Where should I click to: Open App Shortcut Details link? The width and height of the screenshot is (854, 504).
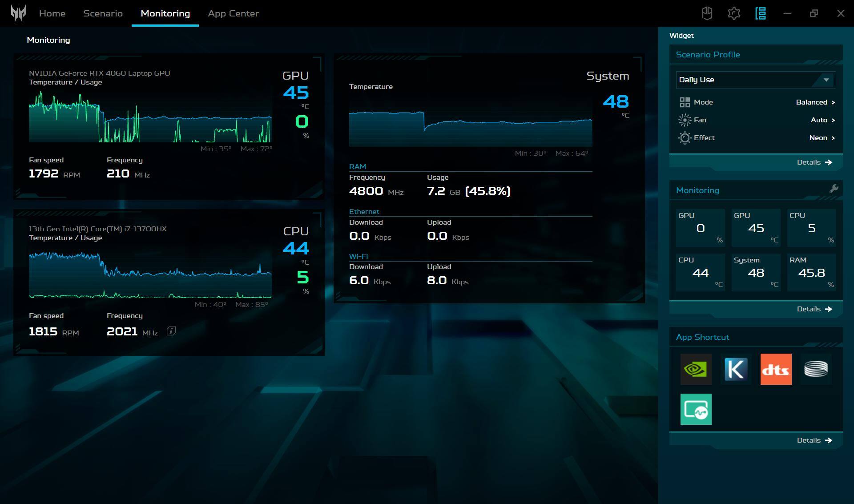pyautogui.click(x=814, y=440)
